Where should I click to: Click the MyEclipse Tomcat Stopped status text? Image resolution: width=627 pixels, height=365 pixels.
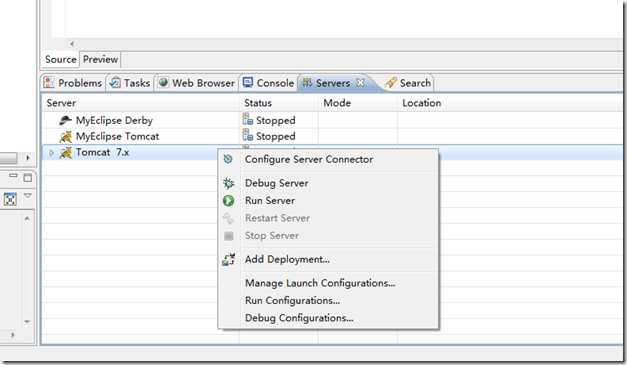pyautogui.click(x=276, y=136)
